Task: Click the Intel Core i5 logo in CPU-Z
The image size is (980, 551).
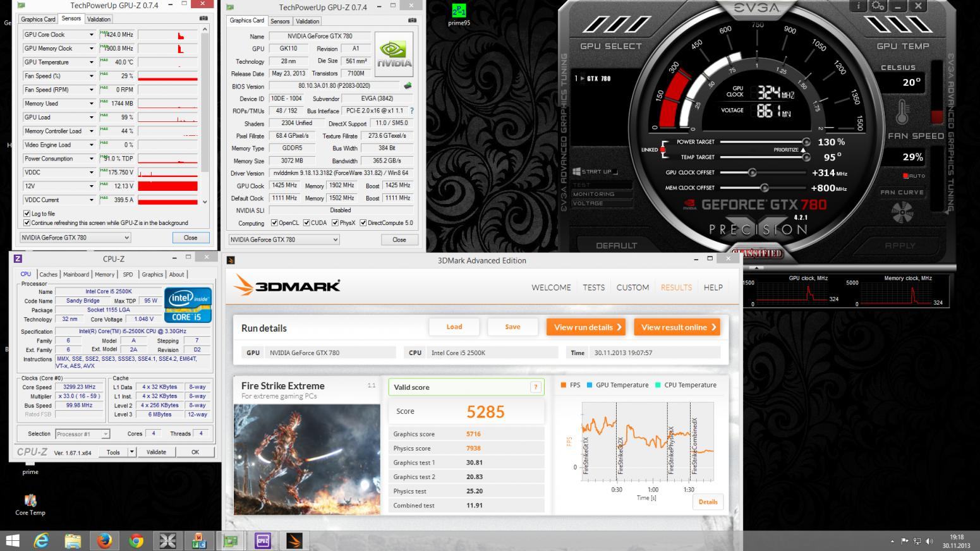Action: click(188, 305)
